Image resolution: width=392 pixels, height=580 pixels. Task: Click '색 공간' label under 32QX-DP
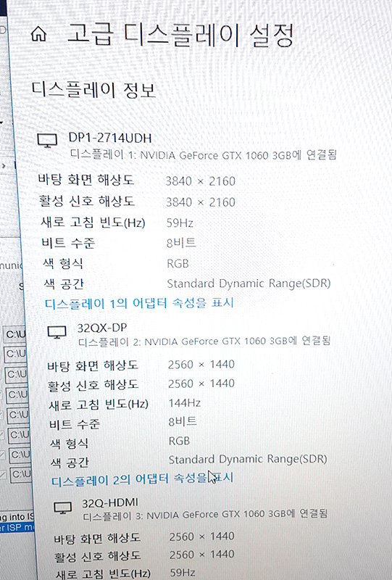point(70,463)
